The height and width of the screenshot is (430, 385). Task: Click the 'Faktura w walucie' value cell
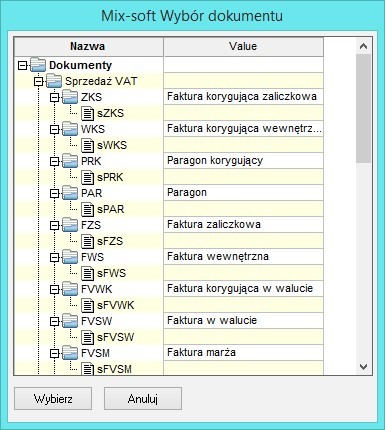point(243,321)
